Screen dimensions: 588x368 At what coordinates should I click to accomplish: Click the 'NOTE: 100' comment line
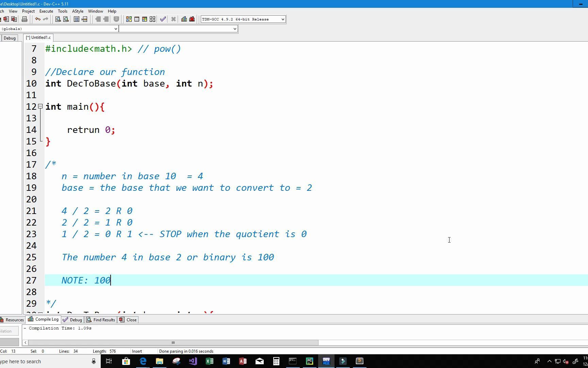coord(86,280)
